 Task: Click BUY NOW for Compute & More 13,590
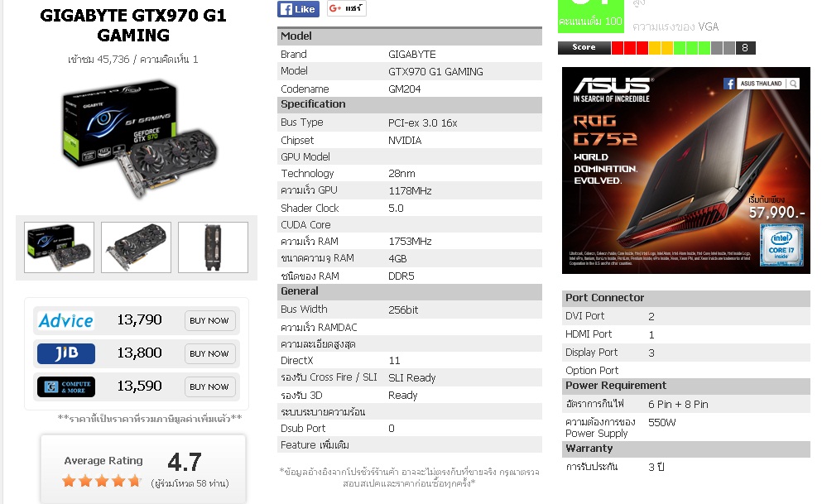click(209, 386)
